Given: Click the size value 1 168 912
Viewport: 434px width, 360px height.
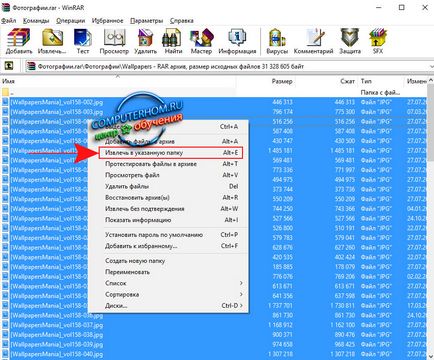Looking at the screenshot, I should tap(280, 325).
